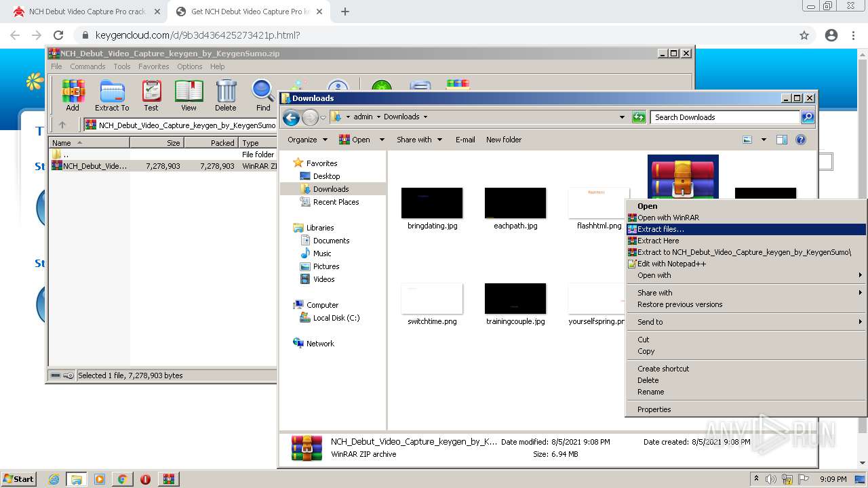The height and width of the screenshot is (488, 868).
Task: Select Extract Here from context menu
Action: tap(746, 241)
